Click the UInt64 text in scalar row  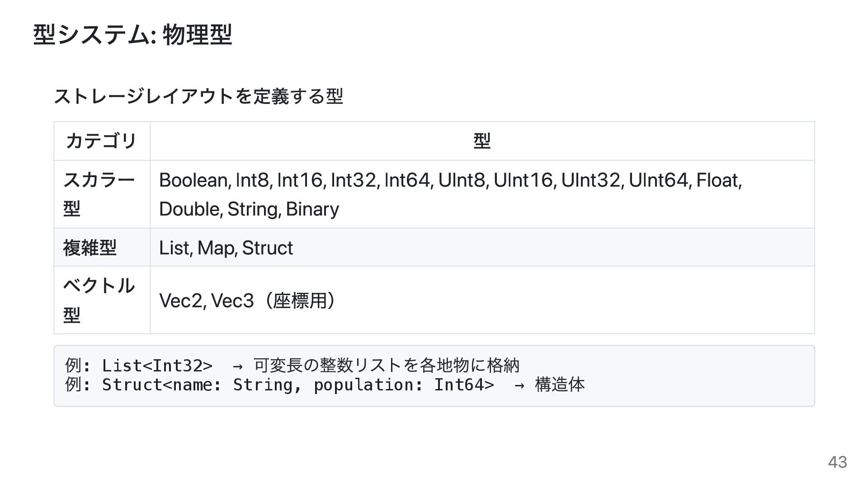pos(658,180)
